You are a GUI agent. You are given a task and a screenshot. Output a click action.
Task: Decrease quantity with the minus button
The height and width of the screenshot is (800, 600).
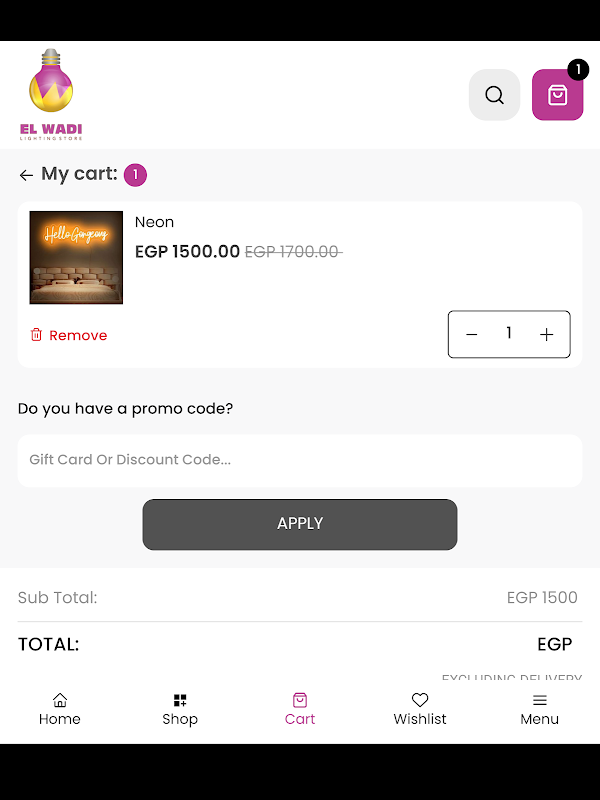[472, 335]
